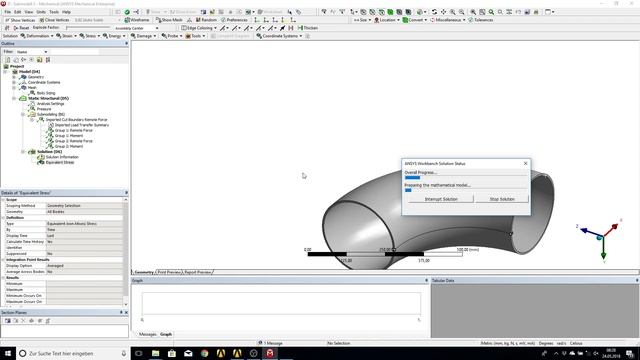Switch to the Messages tab
The image size is (640, 360).
click(147, 334)
